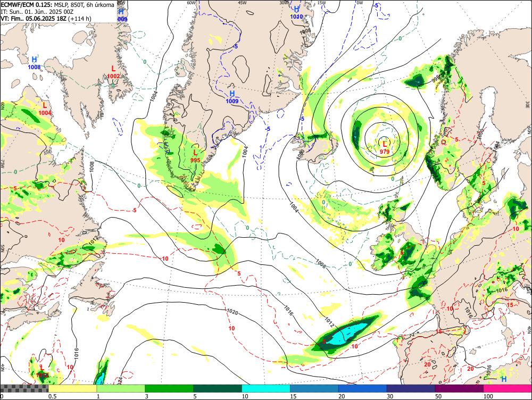
Task: Pick the yellow 0.5–1 legend swatch
Action: [x=72, y=389]
